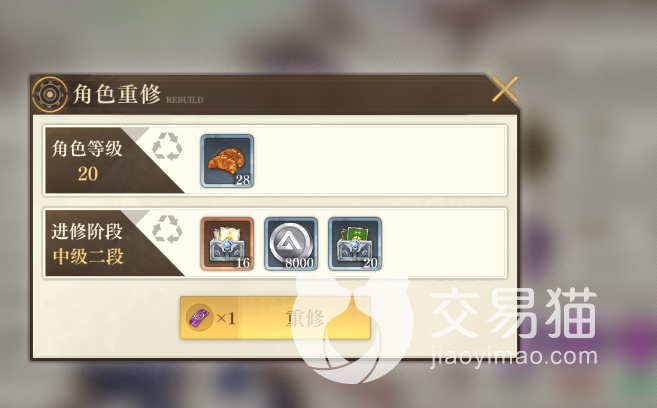Click the ×1 ticket cost text
The image size is (657, 408).
(226, 318)
